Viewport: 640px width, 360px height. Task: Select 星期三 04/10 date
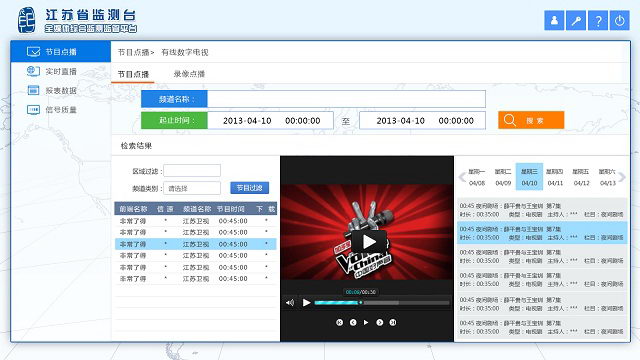pos(529,177)
